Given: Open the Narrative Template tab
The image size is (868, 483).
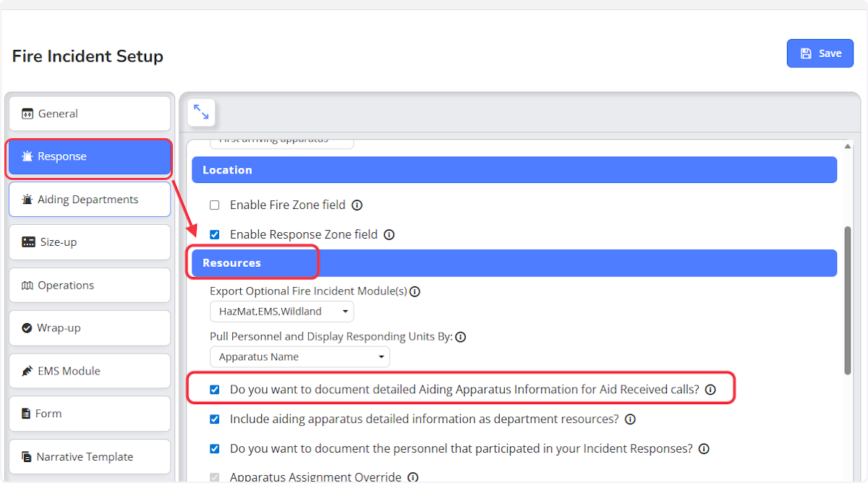Looking at the screenshot, I should coord(90,457).
